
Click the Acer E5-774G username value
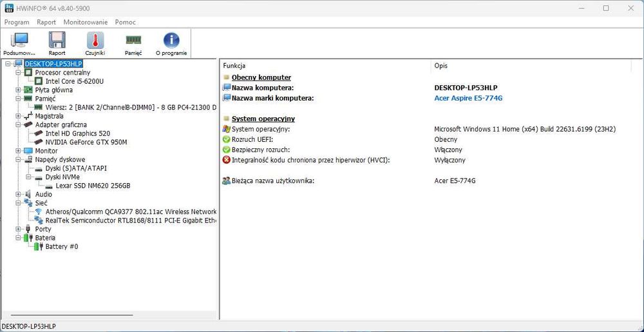coord(455,181)
